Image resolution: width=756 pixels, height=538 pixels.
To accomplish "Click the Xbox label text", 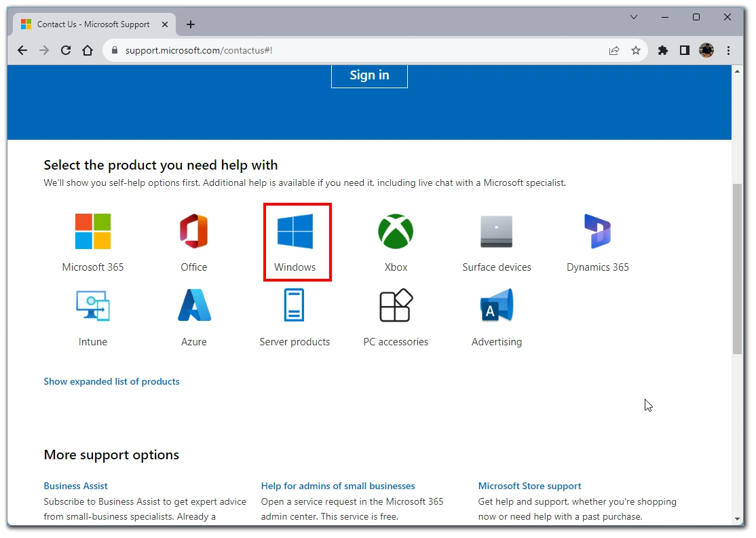I will (x=396, y=267).
